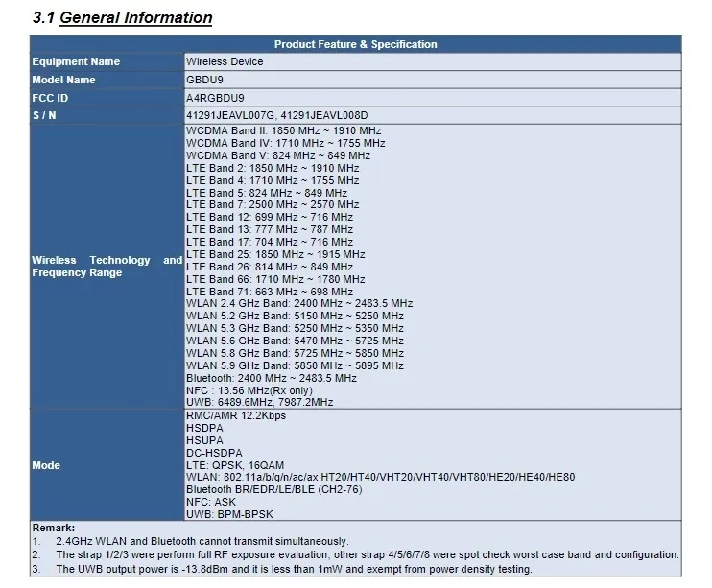712x588 pixels.
Task: Click the 'Model Name' row label
Action: [63, 81]
